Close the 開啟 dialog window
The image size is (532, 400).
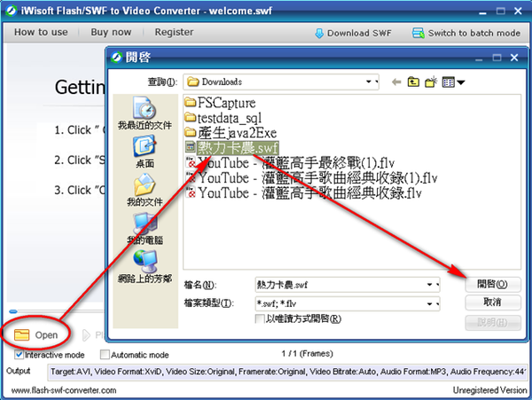[x=514, y=58]
